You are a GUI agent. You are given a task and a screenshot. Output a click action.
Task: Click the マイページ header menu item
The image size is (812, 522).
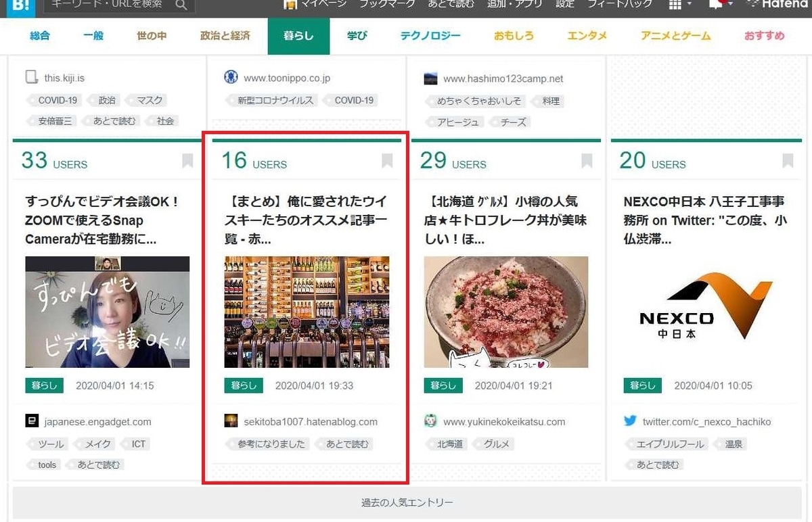pos(315,3)
